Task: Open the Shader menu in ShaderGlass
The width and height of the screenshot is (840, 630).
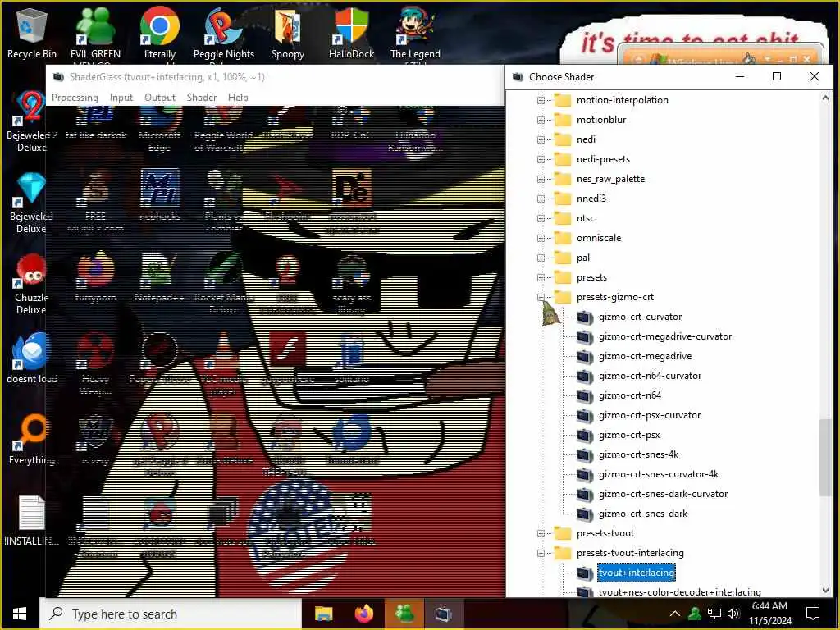Action: click(x=202, y=98)
